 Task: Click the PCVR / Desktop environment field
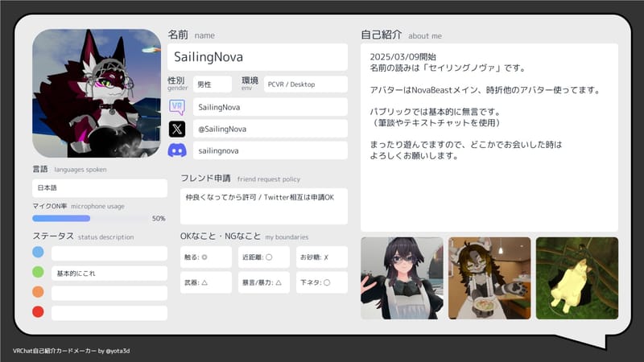point(305,84)
